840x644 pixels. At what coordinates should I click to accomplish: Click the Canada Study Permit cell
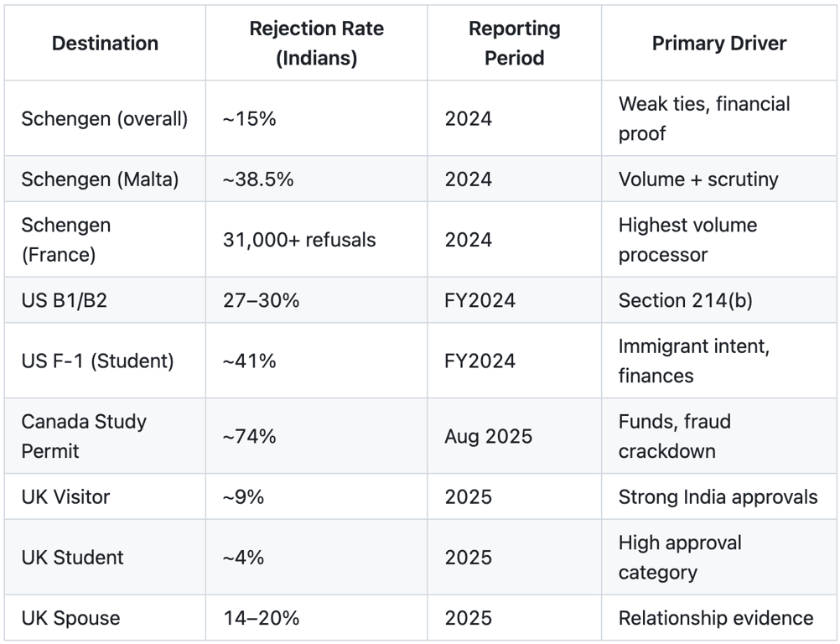105,436
